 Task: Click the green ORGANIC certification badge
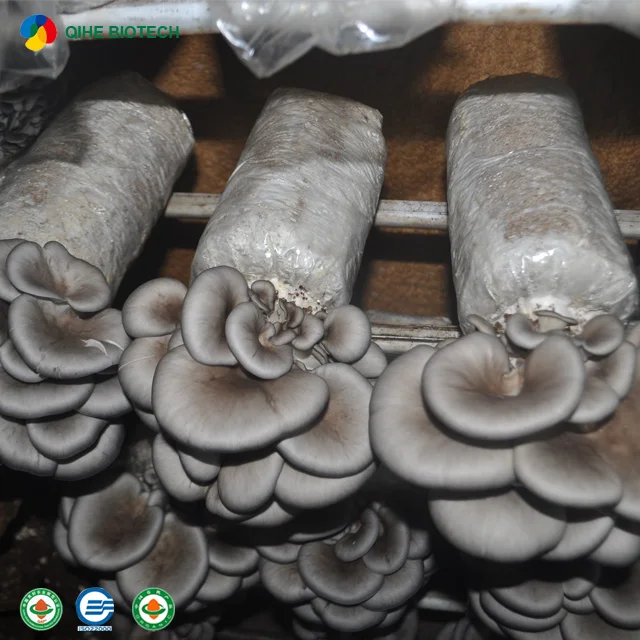153,609
